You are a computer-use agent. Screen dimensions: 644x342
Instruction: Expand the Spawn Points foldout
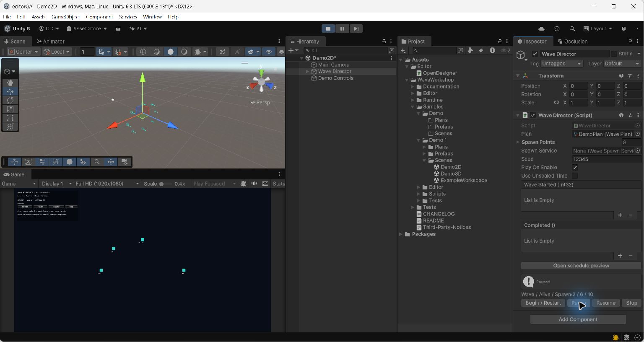pyautogui.click(x=518, y=142)
